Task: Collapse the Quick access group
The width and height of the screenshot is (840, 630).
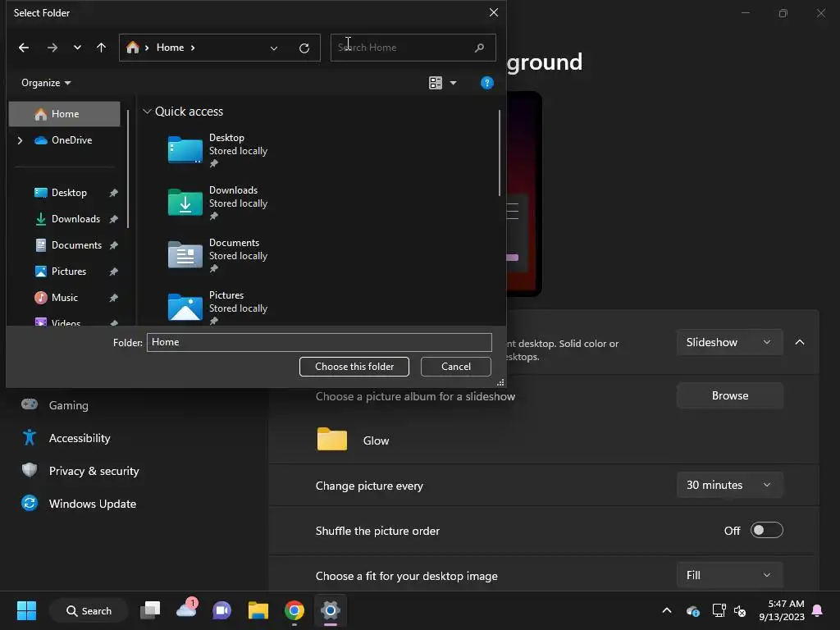Action: 147,112
